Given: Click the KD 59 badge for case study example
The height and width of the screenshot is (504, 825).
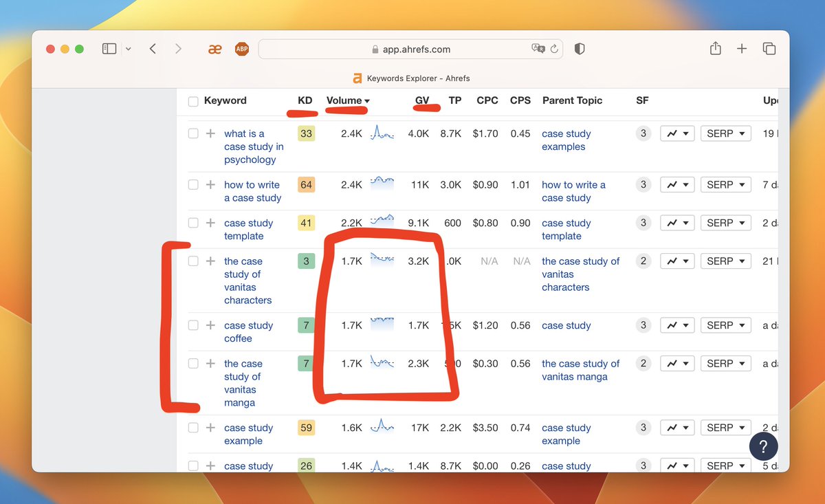Looking at the screenshot, I should click(306, 428).
